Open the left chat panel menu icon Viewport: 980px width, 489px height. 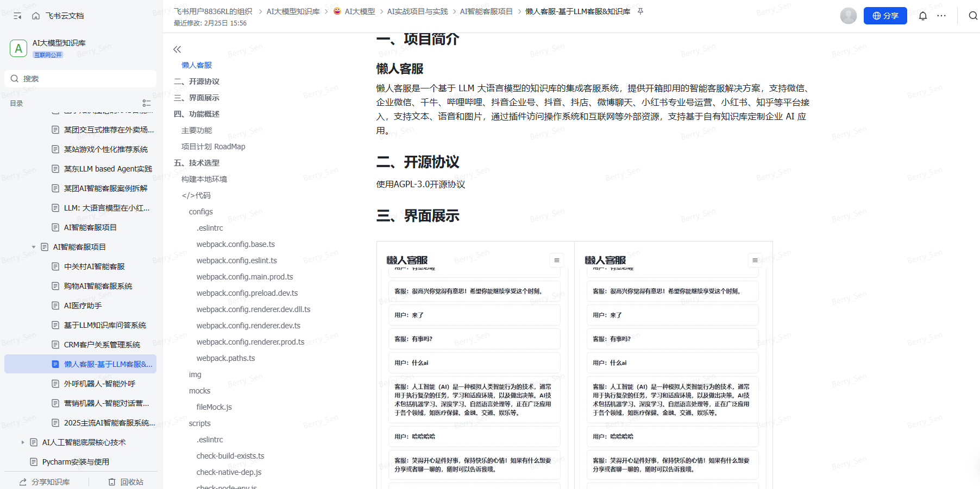point(556,261)
